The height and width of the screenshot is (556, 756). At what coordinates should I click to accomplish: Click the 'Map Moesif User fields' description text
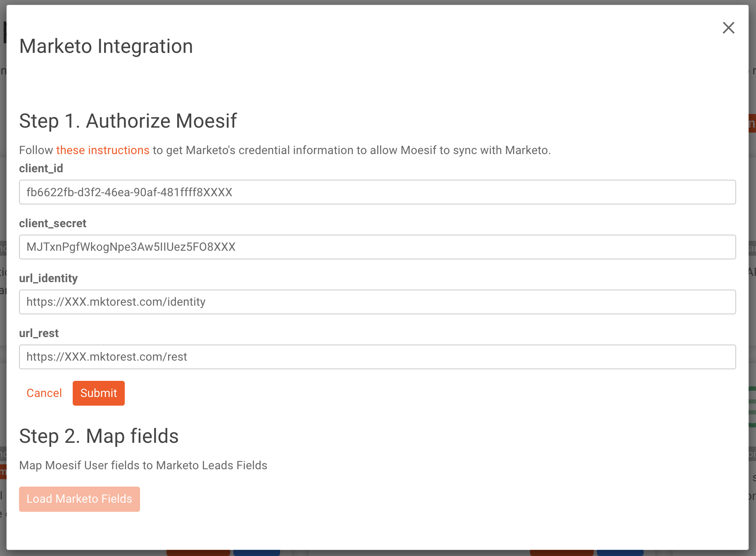143,466
